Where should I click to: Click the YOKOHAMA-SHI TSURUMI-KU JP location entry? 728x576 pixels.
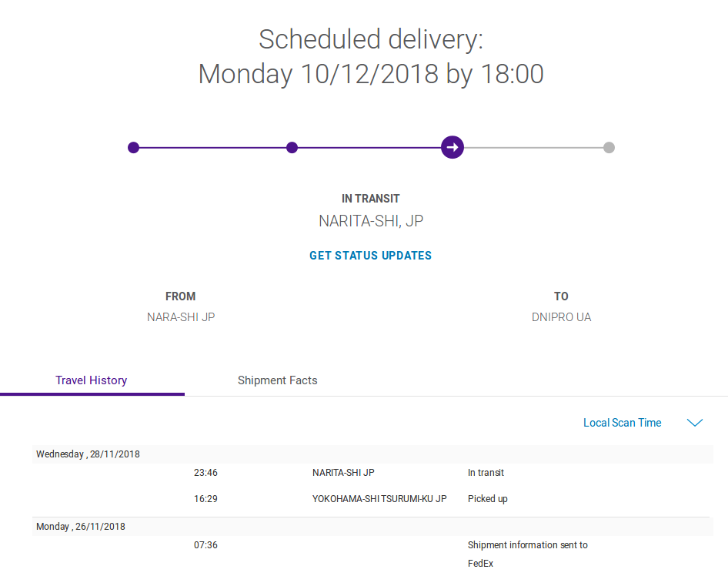coord(379,499)
